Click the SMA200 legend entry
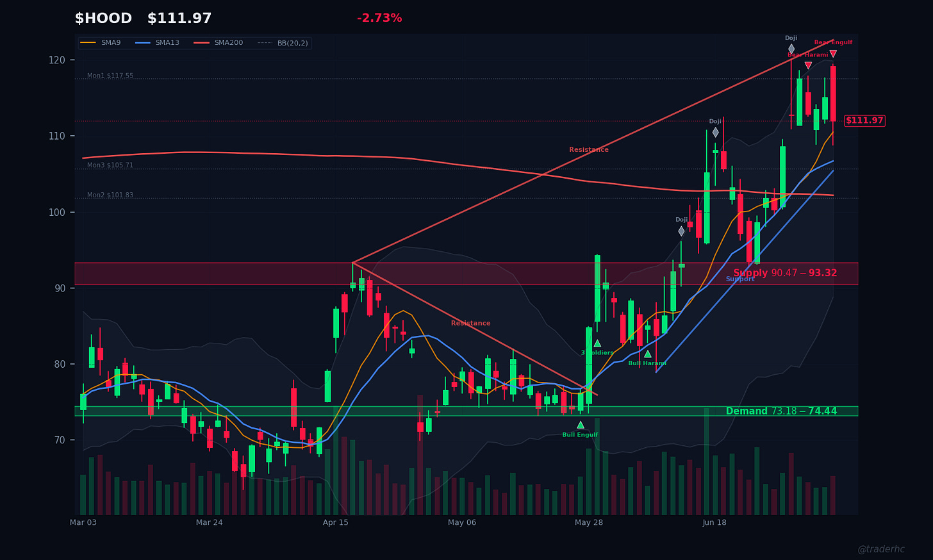 tap(218, 43)
